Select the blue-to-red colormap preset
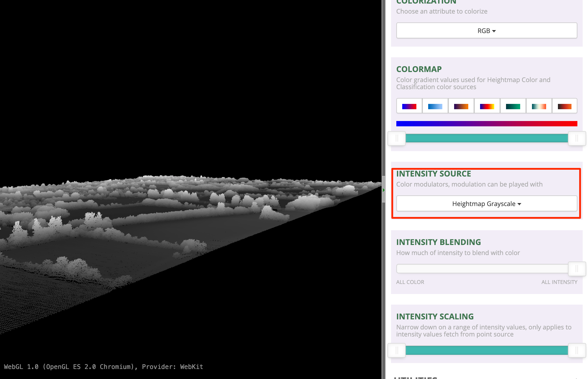The width and height of the screenshot is (588, 379). point(409,106)
